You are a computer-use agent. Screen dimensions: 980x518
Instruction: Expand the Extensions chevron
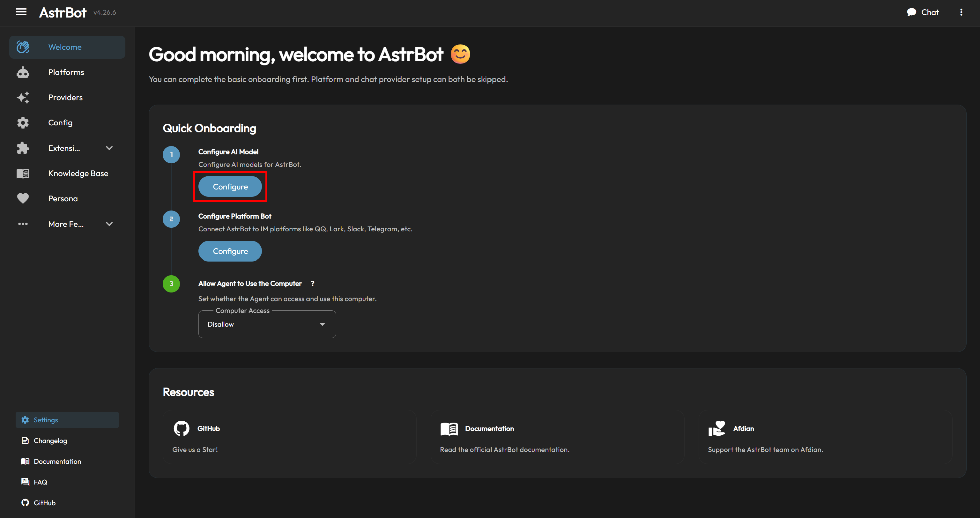click(109, 148)
